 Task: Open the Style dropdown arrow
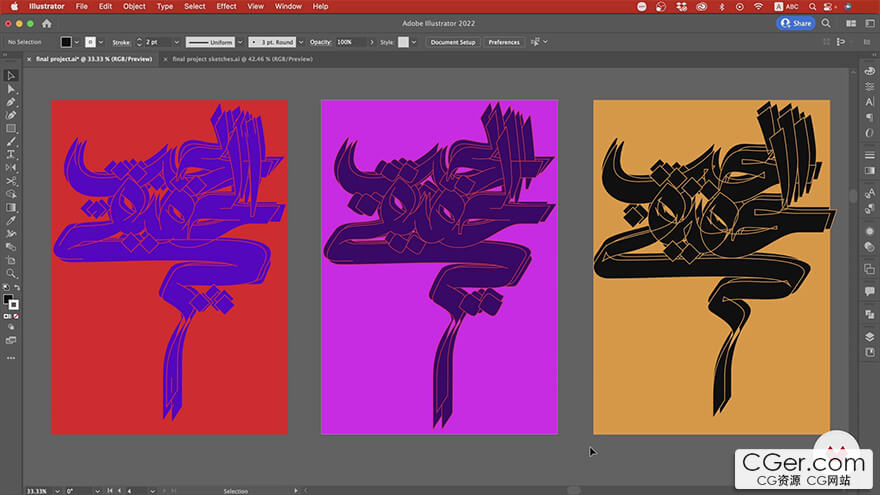pyautogui.click(x=414, y=42)
